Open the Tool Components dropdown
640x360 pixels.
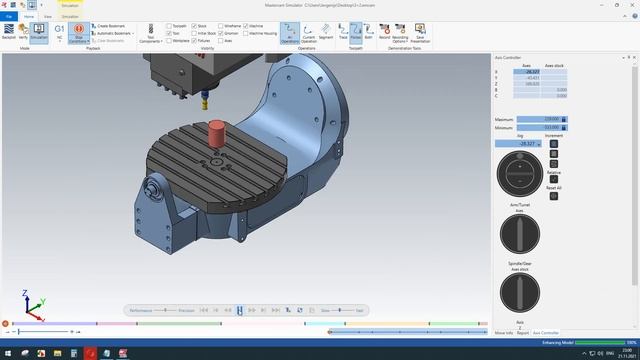click(151, 33)
